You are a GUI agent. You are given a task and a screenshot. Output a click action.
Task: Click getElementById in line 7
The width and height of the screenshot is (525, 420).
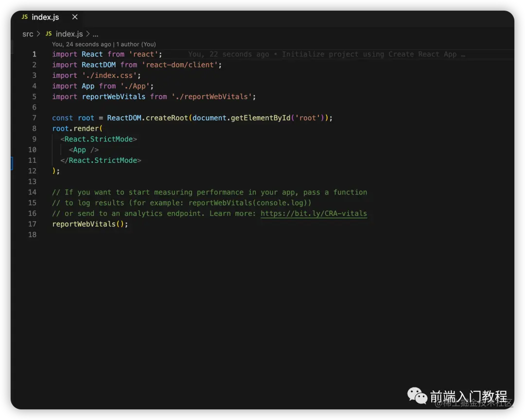tap(261, 118)
